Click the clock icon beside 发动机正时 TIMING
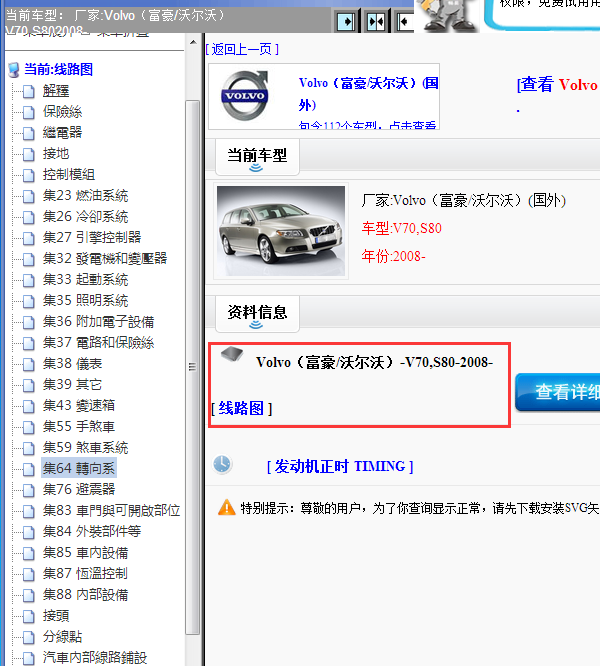600x666 pixels. 223,464
